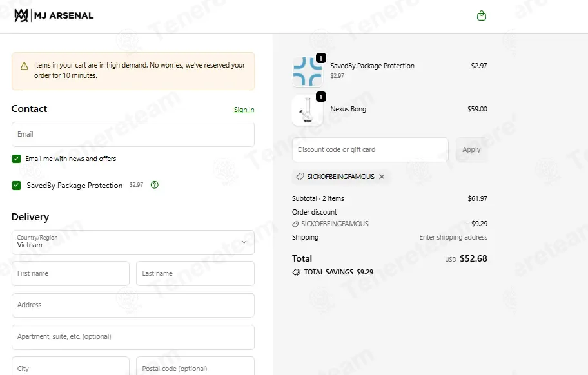The height and width of the screenshot is (375, 588).
Task: Focus the First name field
Action: pyautogui.click(x=70, y=273)
